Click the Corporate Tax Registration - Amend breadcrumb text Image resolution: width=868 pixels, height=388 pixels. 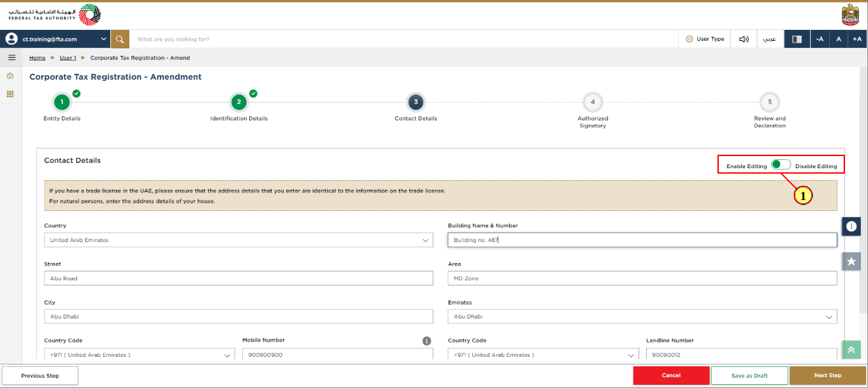140,58
